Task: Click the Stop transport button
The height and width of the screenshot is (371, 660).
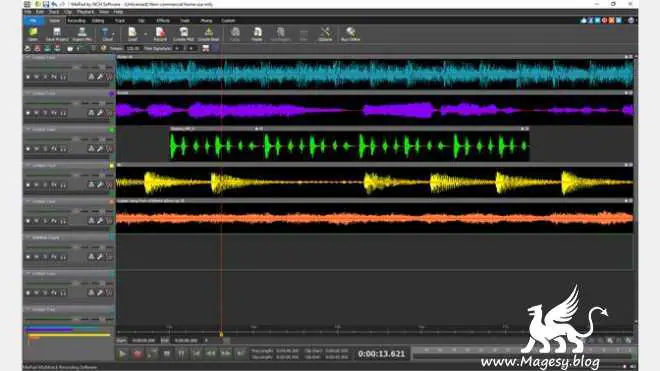Action: click(167, 354)
